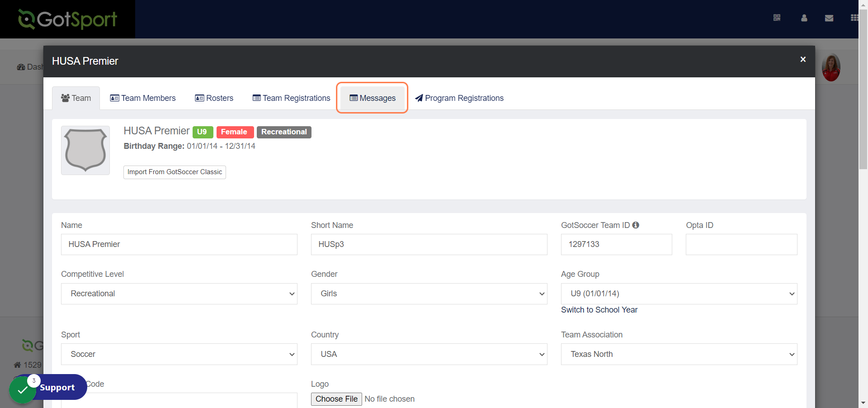Click the Opta ID input field
The height and width of the screenshot is (408, 868).
coord(741,244)
